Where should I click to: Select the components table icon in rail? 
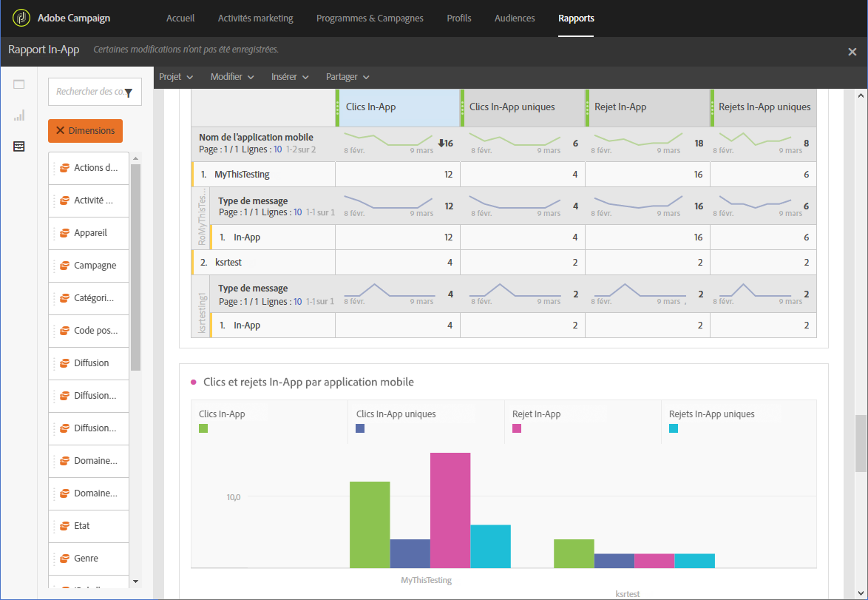coord(18,146)
